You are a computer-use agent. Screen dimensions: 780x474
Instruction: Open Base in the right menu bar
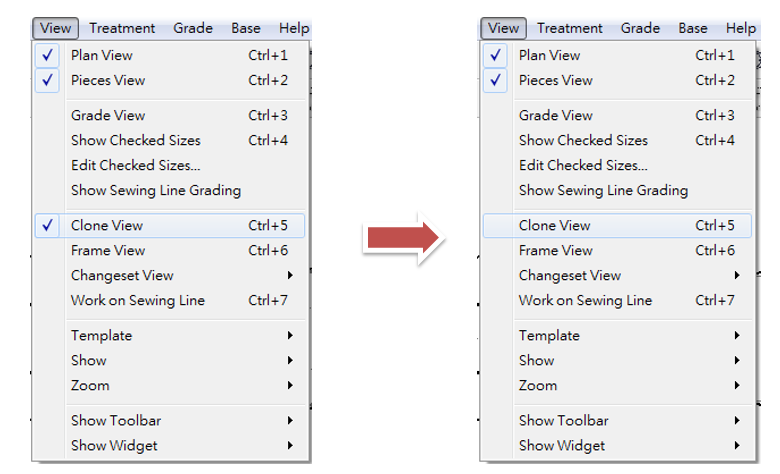(692, 28)
